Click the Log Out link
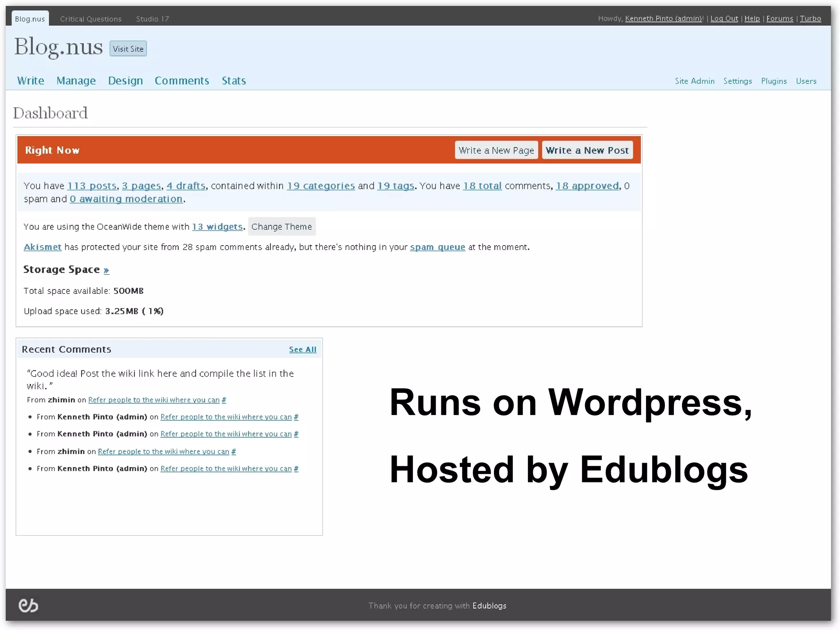840x630 pixels. pos(724,19)
